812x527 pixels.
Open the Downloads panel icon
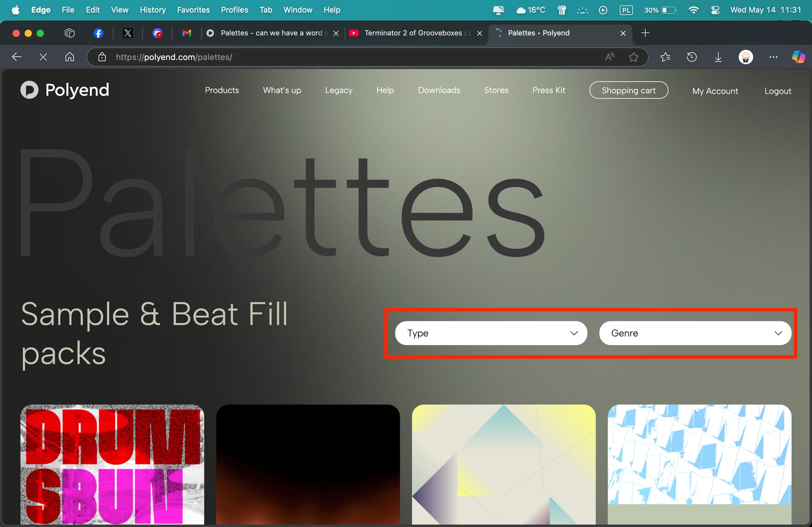click(718, 57)
